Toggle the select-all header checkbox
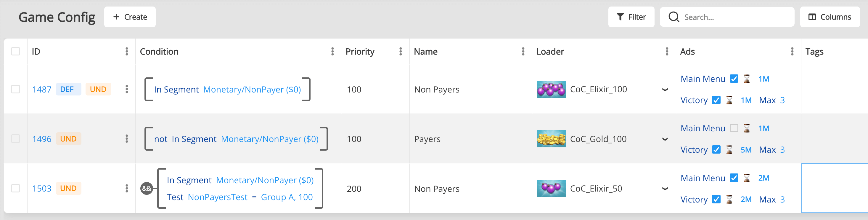Viewport: 868px width, 220px height. [x=15, y=51]
